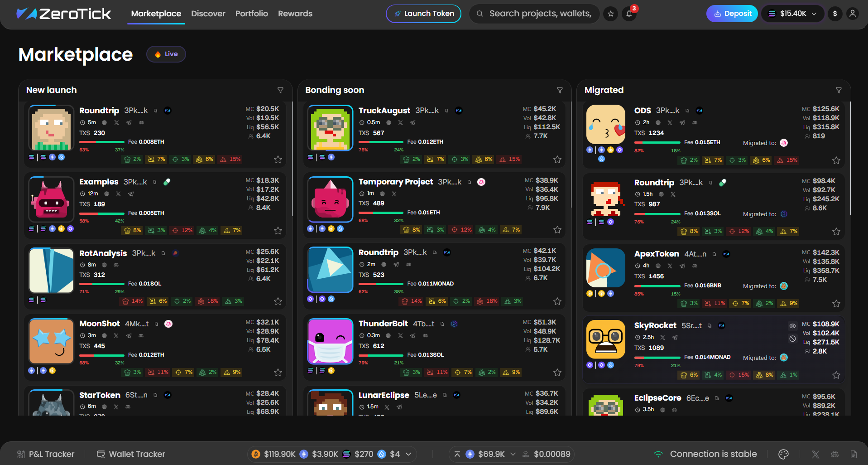The image size is (868, 465).
Task: Open favorites star in top bar
Action: coord(610,14)
